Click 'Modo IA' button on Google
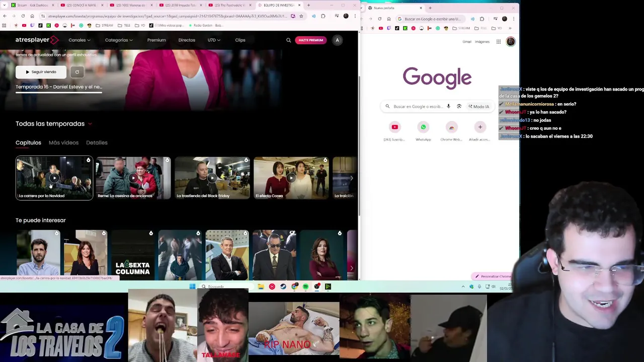 pos(478,107)
